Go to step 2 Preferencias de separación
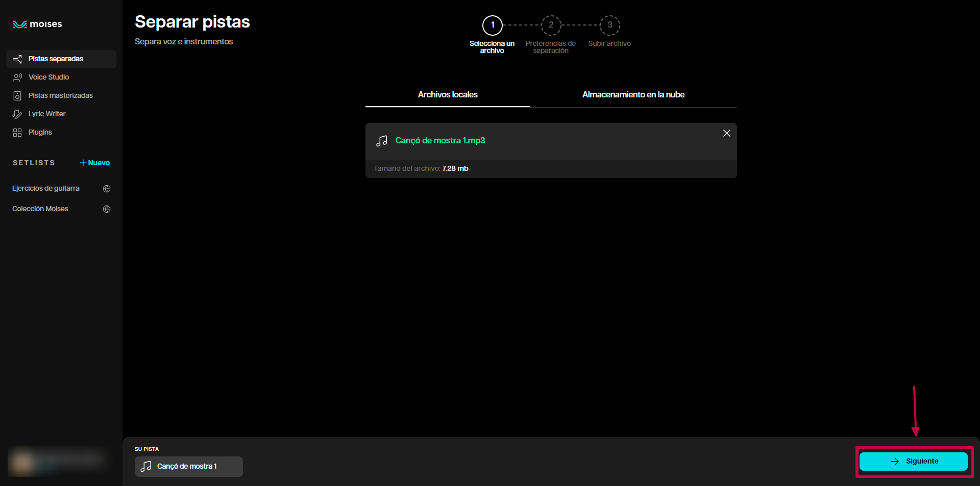The width and height of the screenshot is (980, 486). [551, 25]
